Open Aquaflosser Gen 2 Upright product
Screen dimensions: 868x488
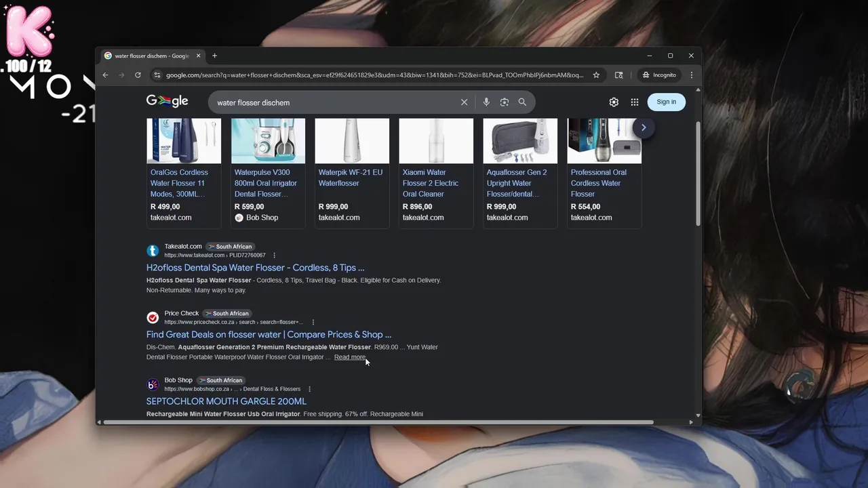517,183
